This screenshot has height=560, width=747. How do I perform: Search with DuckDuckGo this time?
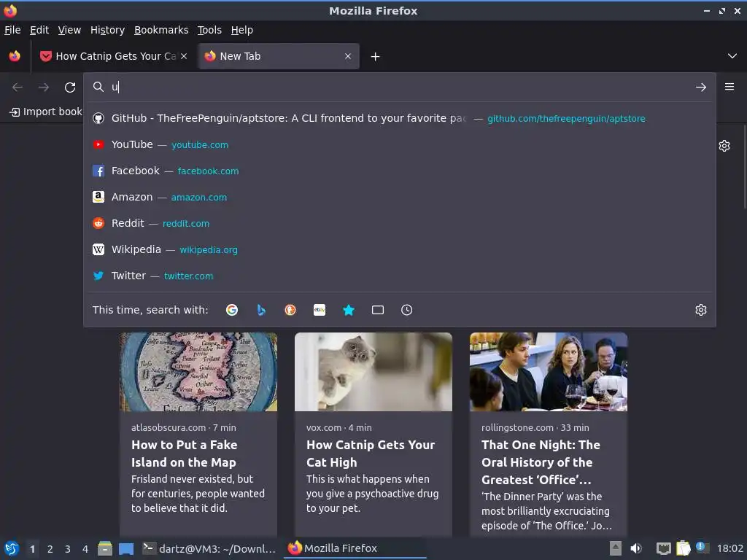(x=290, y=310)
